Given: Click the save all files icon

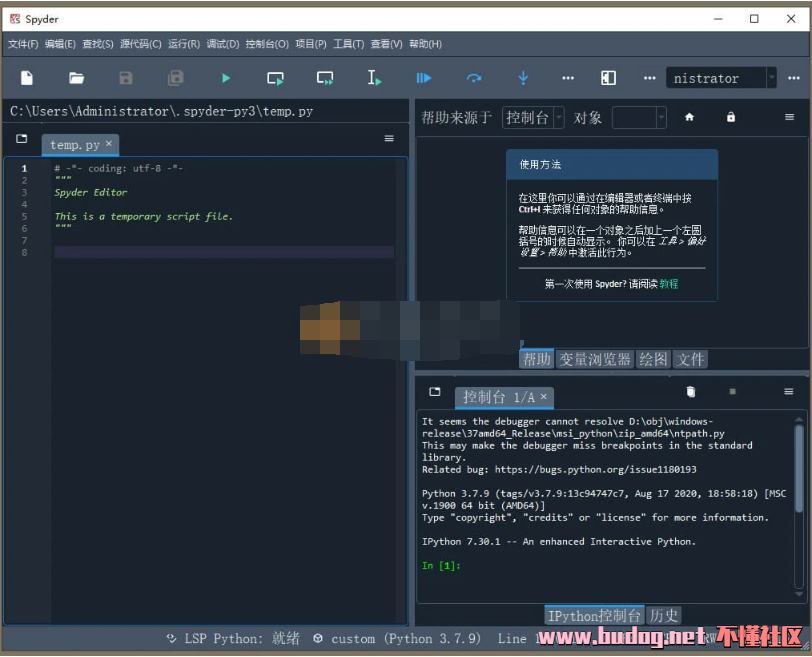Looking at the screenshot, I should coord(176,78).
